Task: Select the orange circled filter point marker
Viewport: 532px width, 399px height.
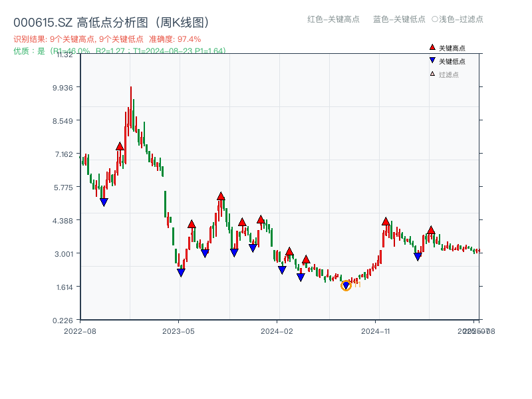Action: pos(346,285)
